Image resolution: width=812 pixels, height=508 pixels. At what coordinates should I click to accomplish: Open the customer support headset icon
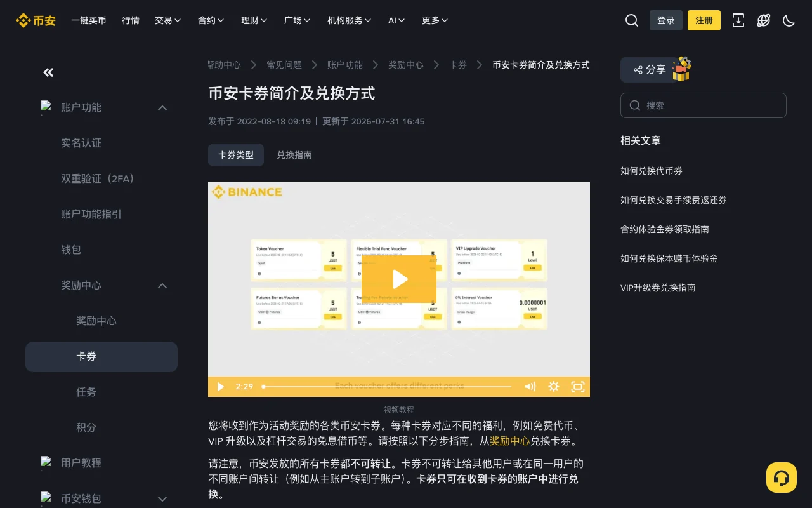782,478
